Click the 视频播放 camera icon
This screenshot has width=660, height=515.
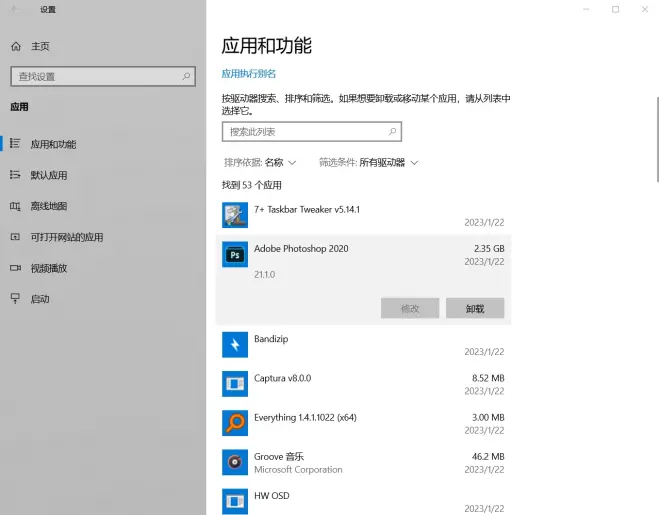pos(15,268)
